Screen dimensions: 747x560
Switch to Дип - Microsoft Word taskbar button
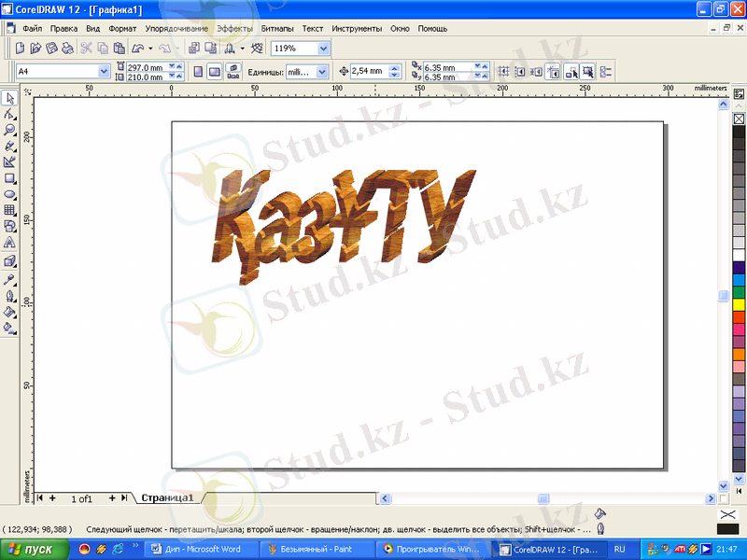tap(201, 549)
